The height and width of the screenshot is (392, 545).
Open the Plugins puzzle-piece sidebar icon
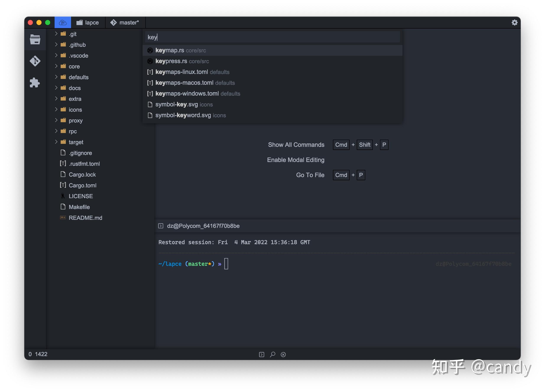(x=35, y=83)
